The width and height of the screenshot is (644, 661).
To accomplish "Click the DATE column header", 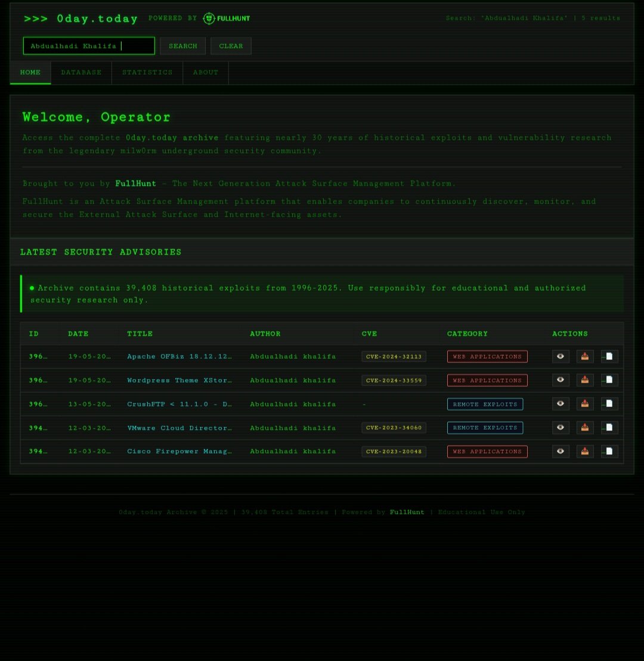I will tap(78, 333).
